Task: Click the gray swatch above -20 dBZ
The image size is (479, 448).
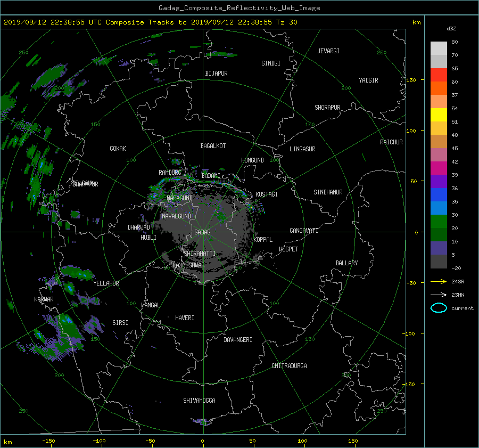Action: coord(439,262)
